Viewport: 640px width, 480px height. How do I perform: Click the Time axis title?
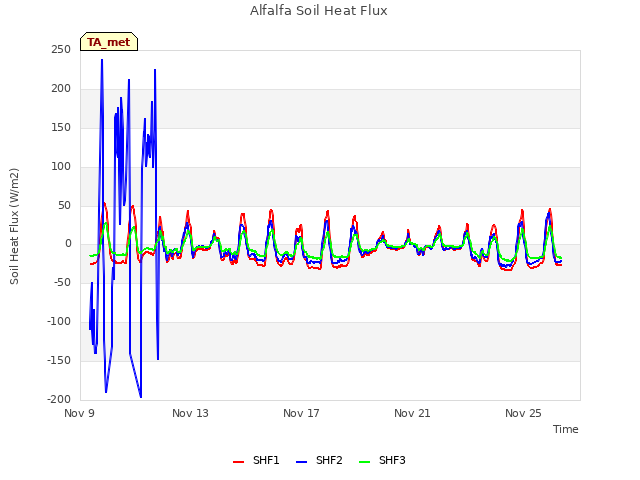click(566, 429)
